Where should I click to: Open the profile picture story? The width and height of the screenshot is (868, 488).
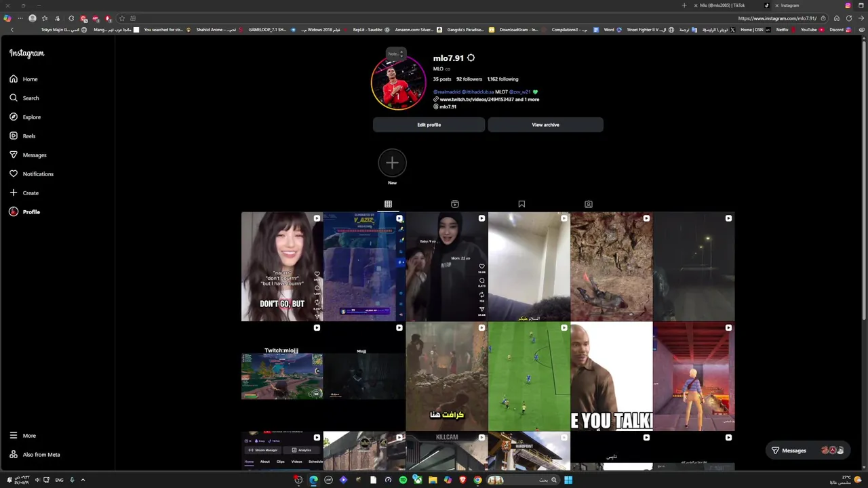point(398,83)
